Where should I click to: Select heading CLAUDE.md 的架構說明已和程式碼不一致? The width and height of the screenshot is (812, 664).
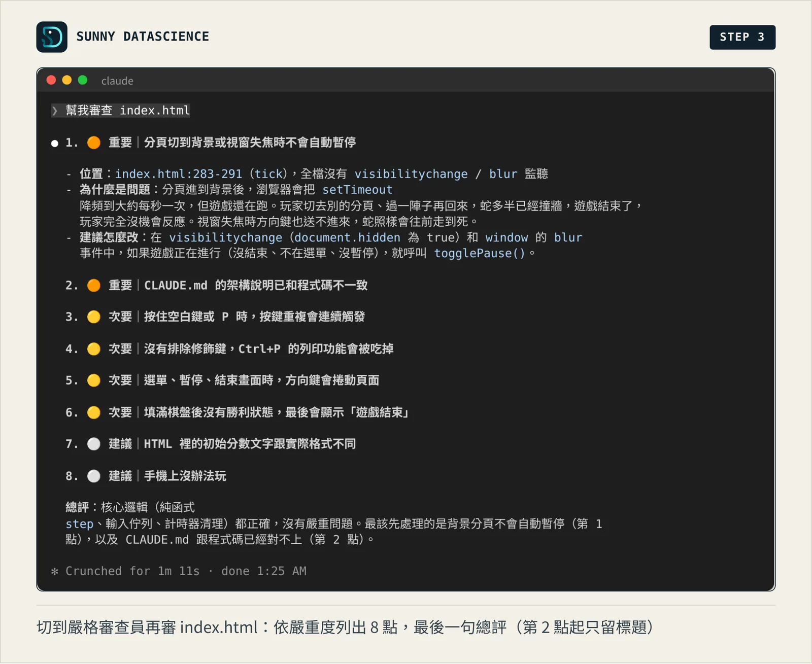coord(256,286)
